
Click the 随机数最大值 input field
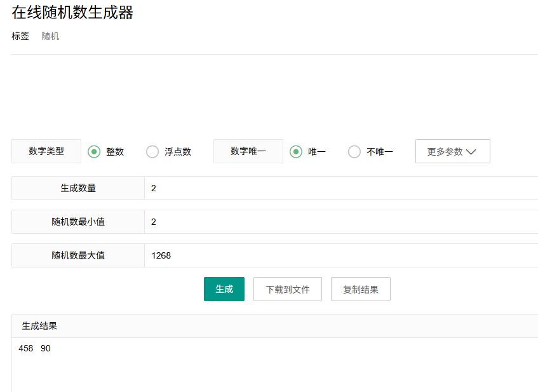pos(341,255)
